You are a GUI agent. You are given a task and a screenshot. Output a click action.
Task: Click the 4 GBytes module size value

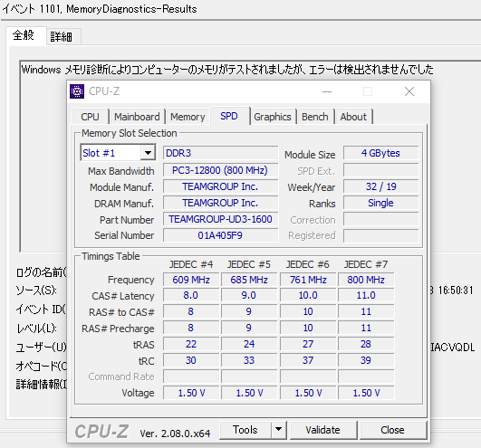(x=381, y=153)
